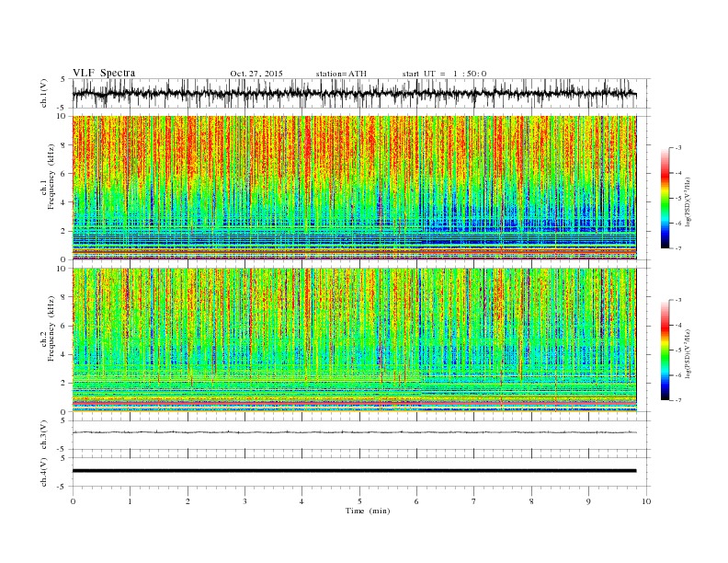Click the thin ch.3 voltage trace
Viewport: 728px width, 563px height.
354,432
